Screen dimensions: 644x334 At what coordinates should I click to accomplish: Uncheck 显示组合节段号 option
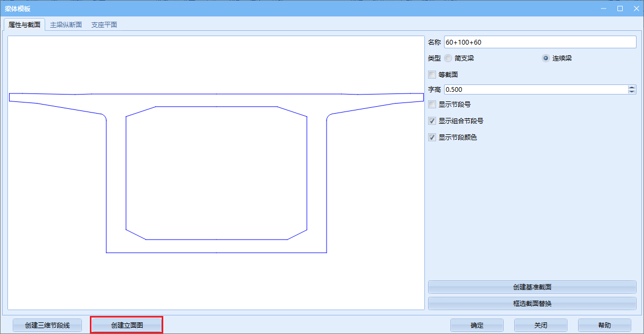coord(432,121)
